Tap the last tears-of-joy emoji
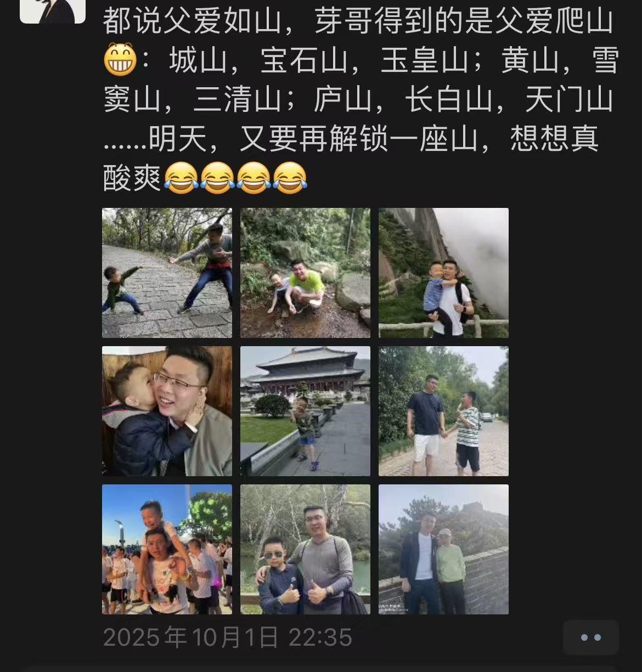This screenshot has width=642, height=672. (290, 178)
